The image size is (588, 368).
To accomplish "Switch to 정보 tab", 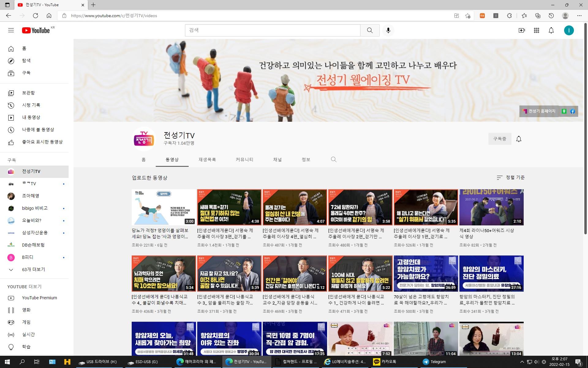I will point(306,159).
